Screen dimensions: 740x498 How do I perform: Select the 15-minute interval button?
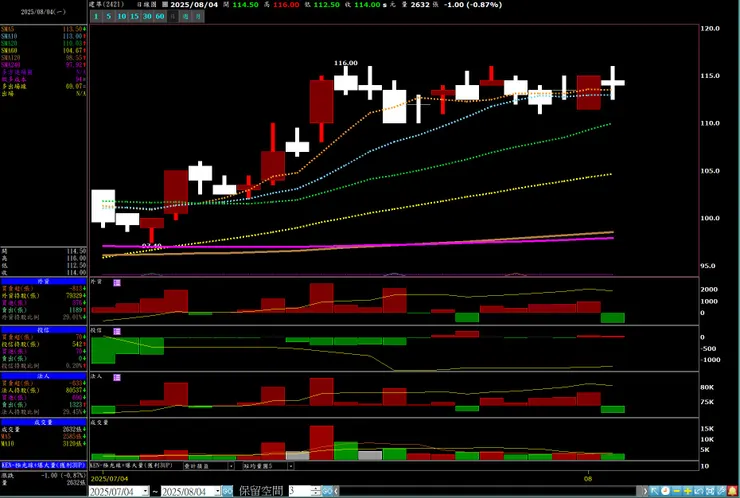tap(134, 16)
